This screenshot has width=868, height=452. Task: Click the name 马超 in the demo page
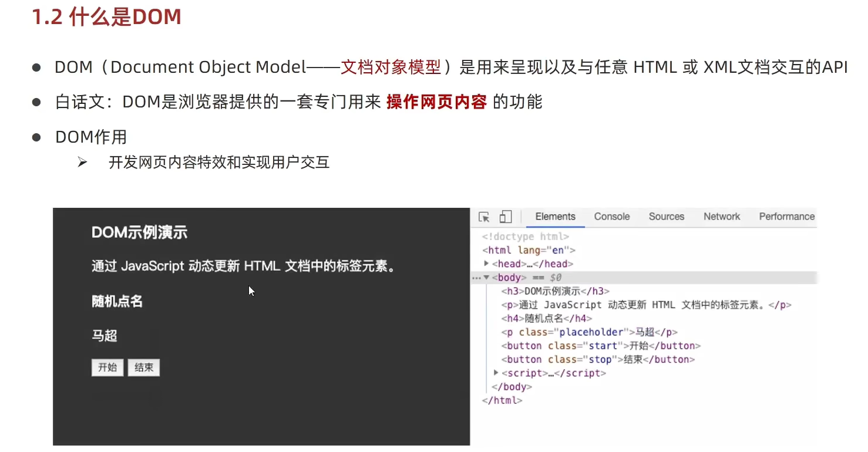click(x=105, y=336)
